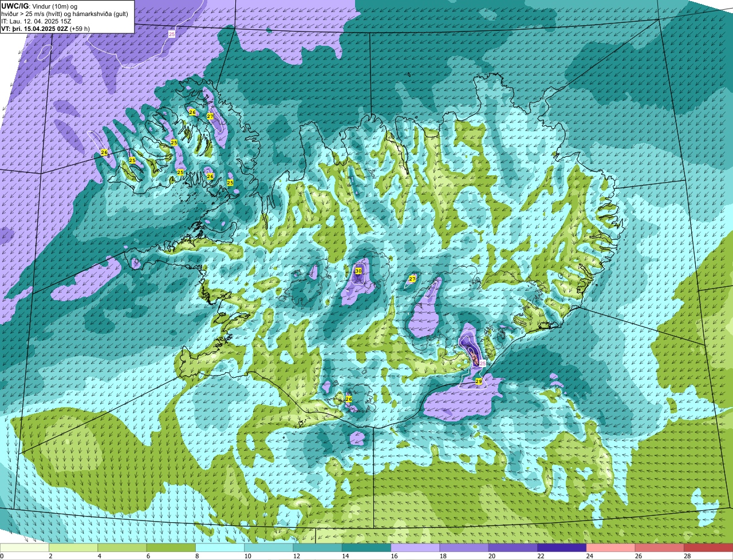Click the 22–24 m/s dark indigo legend swatch
The height and width of the screenshot is (560, 733).
pyautogui.click(x=562, y=547)
